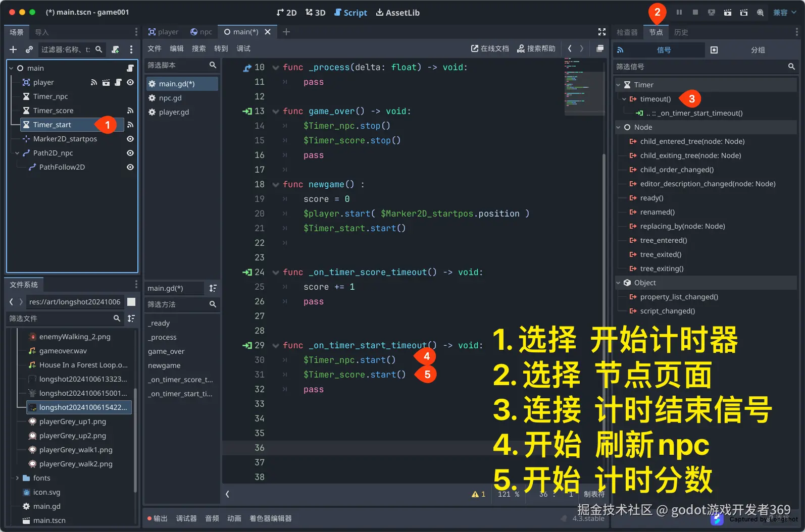Collapse the Node signals section
The image size is (805, 532).
coord(618,127)
